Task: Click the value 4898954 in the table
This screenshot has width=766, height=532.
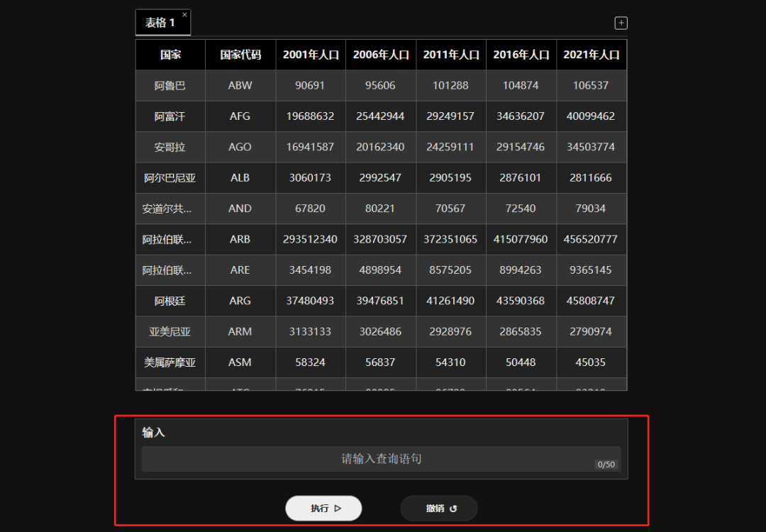Action: click(x=381, y=270)
